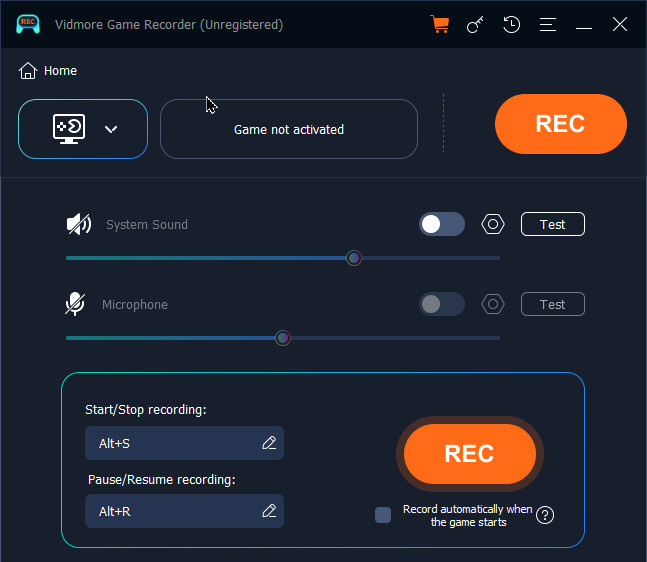Click the Game not activated box
The width and height of the screenshot is (647, 562).
pos(289,129)
